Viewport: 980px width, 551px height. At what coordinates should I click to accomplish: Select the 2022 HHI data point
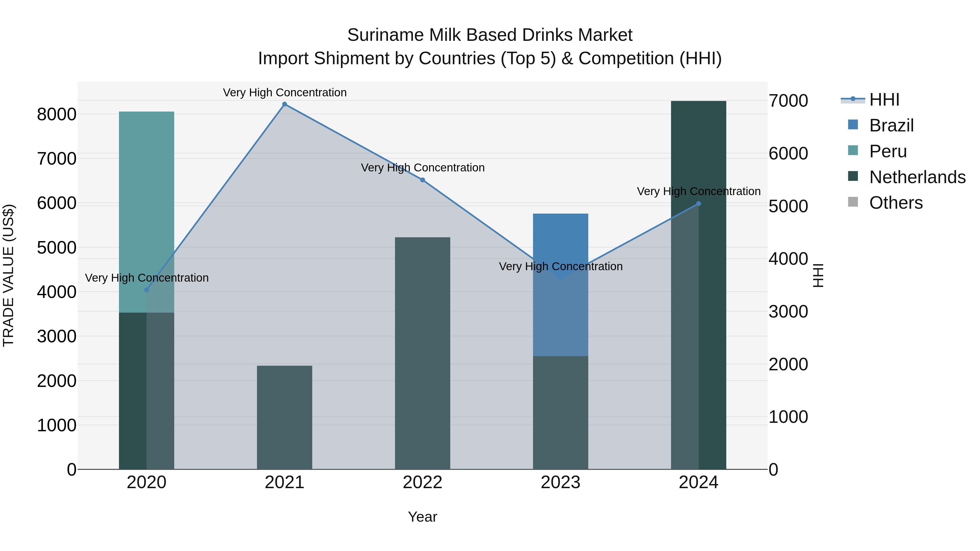[x=423, y=180]
